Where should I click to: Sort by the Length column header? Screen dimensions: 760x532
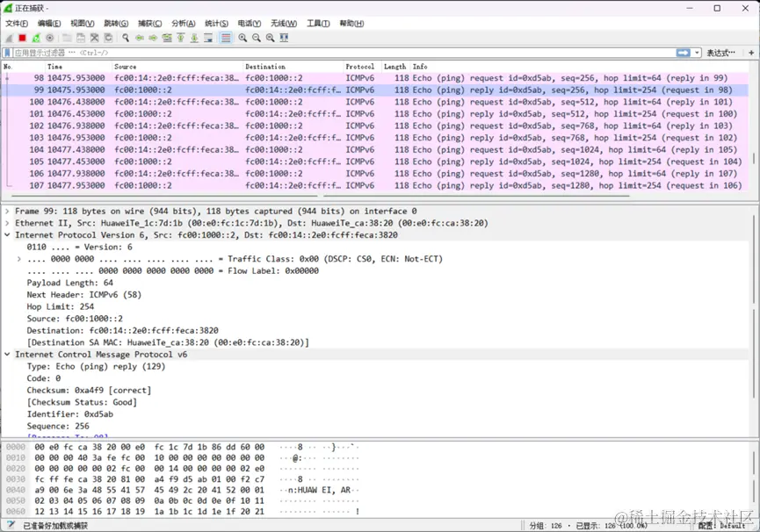click(395, 67)
